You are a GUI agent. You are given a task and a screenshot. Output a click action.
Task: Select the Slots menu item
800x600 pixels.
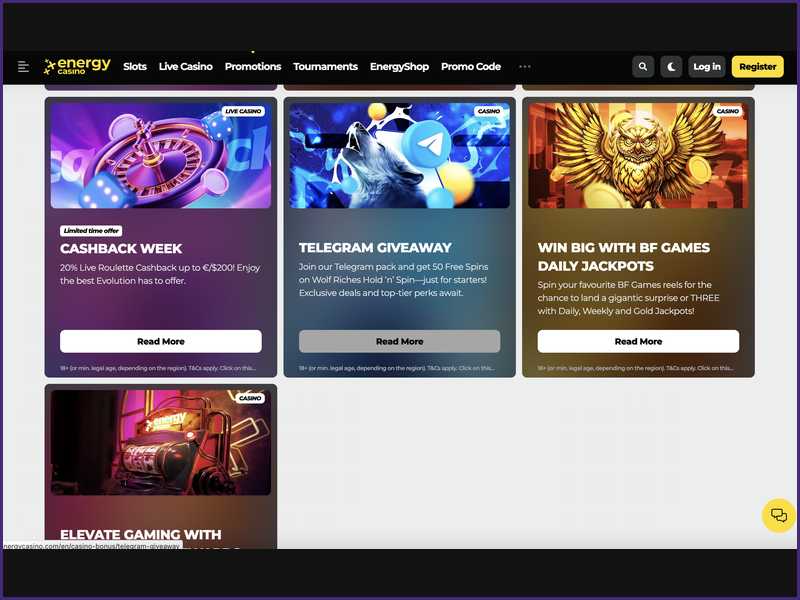click(x=134, y=67)
